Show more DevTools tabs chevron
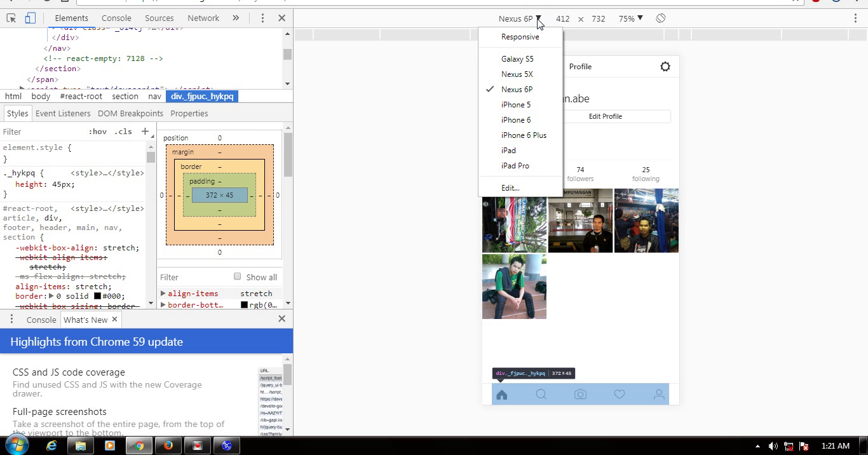The height and width of the screenshot is (455, 868). (236, 18)
